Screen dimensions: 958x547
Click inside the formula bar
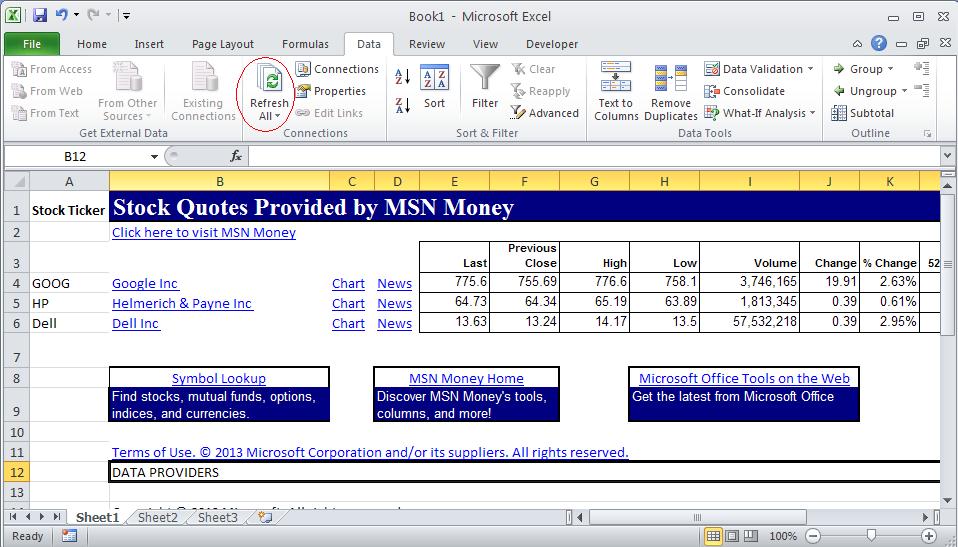tap(594, 157)
